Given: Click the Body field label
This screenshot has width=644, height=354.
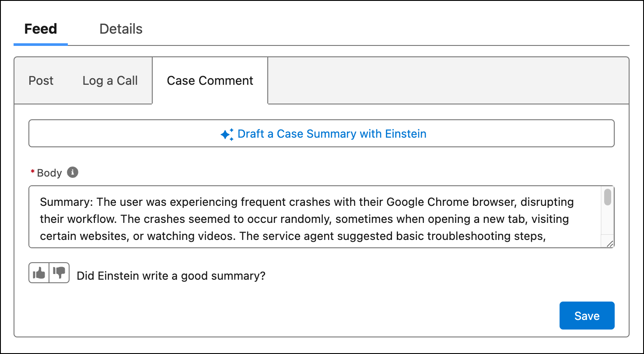Looking at the screenshot, I should tap(49, 172).
